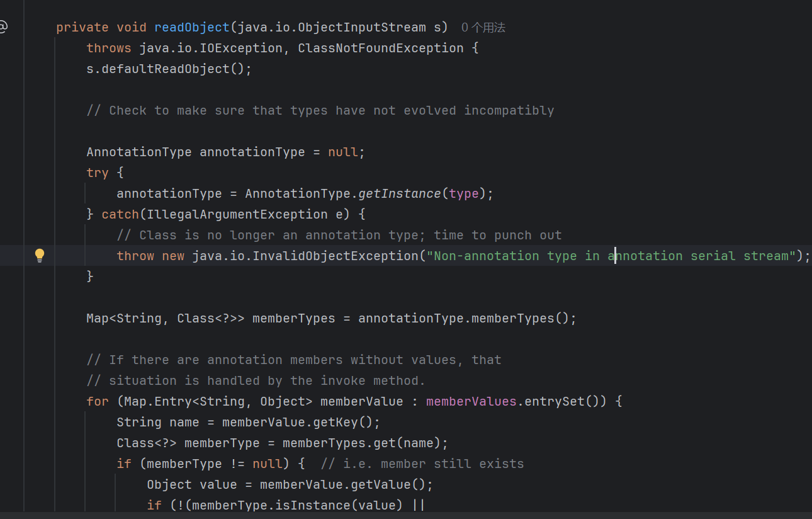
Task: Click the yellow lightbulb quick-fix icon
Action: tap(40, 256)
